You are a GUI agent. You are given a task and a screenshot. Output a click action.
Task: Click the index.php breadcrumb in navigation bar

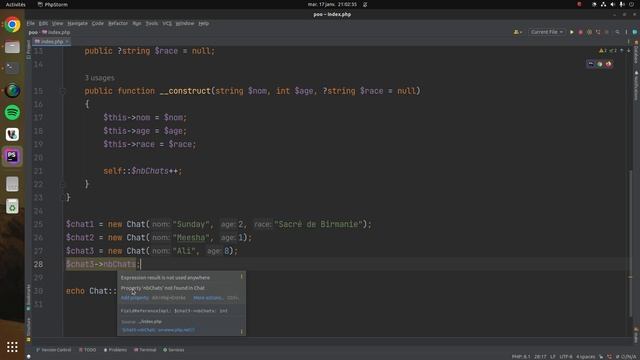56,32
